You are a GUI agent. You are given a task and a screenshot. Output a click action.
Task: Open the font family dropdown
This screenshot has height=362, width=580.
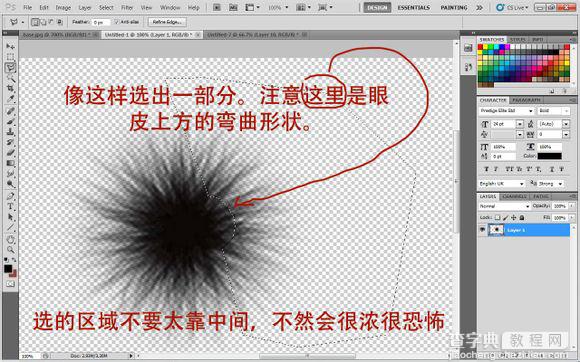point(506,111)
